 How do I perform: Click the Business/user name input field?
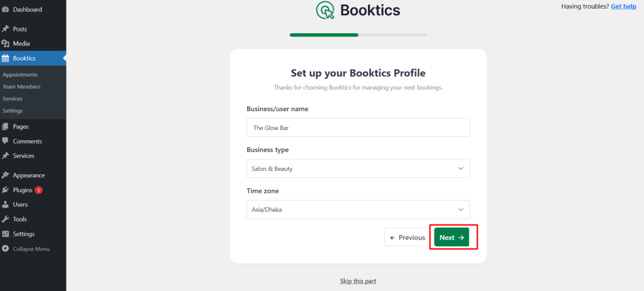358,128
